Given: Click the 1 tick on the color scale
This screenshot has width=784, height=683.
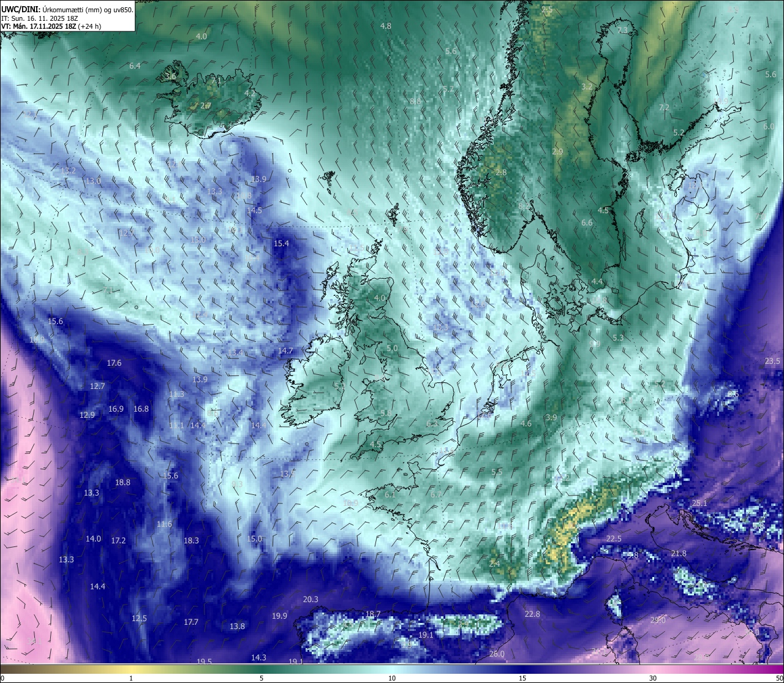Looking at the screenshot, I should coord(131,678).
